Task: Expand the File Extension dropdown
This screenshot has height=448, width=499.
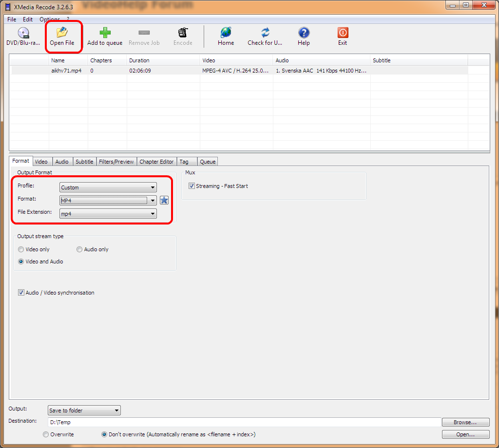Action: [108, 214]
